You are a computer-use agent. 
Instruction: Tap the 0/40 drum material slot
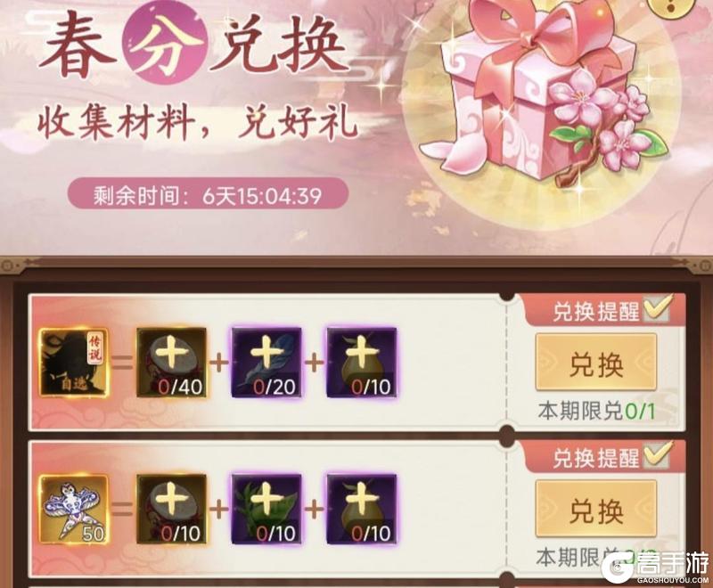click(x=171, y=363)
